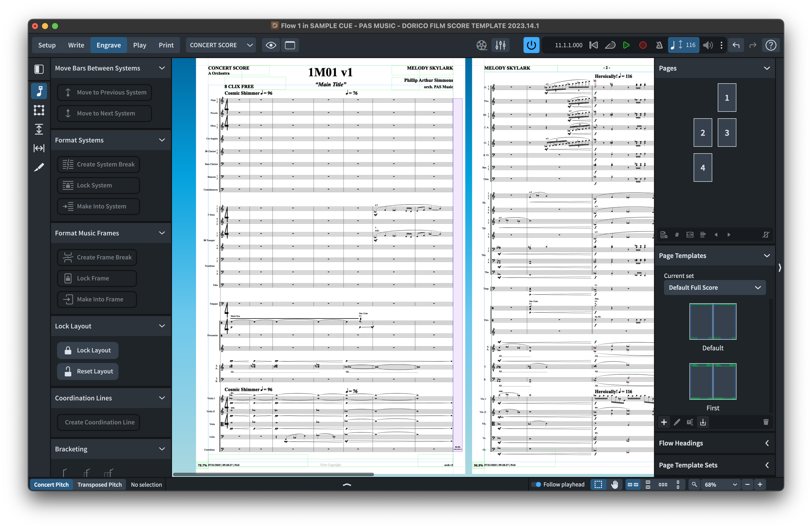This screenshot has height=528, width=812.
Task: Switch to Print mode
Action: tap(166, 45)
